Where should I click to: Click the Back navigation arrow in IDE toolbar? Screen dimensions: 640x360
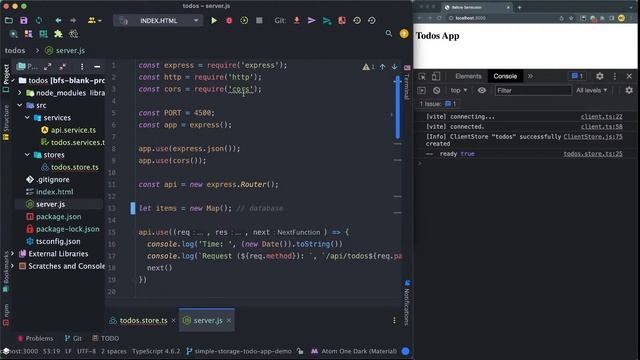(x=58, y=20)
